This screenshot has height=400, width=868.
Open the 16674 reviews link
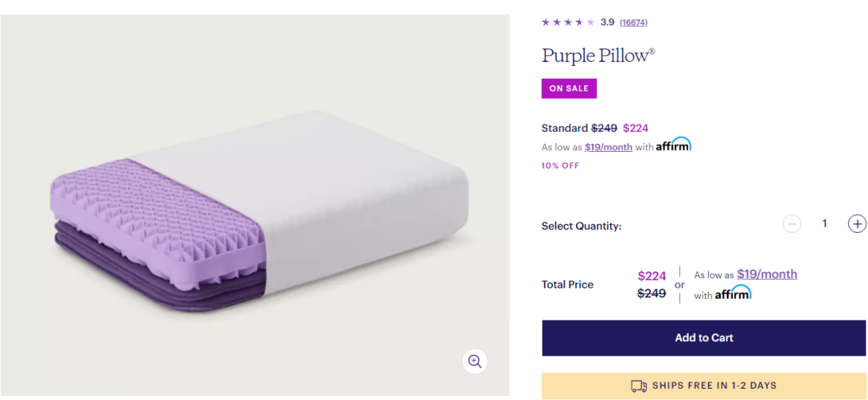(x=633, y=22)
